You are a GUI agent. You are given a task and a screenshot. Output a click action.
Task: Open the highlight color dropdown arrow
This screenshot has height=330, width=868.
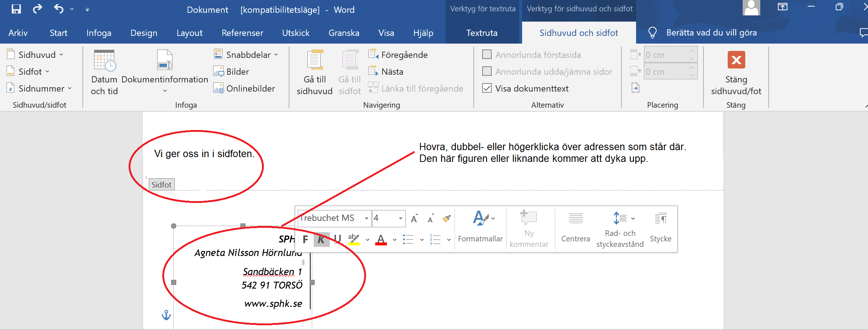pyautogui.click(x=367, y=240)
